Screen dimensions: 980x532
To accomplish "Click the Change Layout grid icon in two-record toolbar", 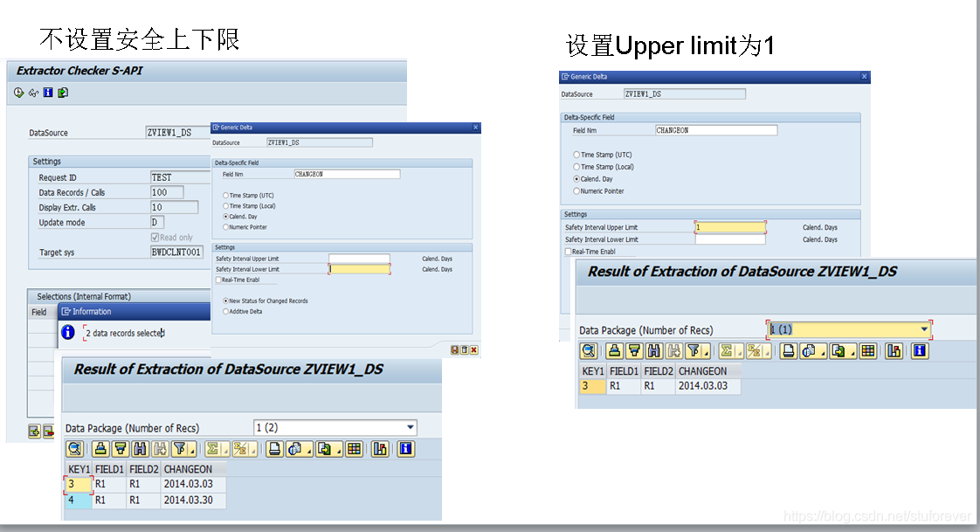I will tap(355, 449).
